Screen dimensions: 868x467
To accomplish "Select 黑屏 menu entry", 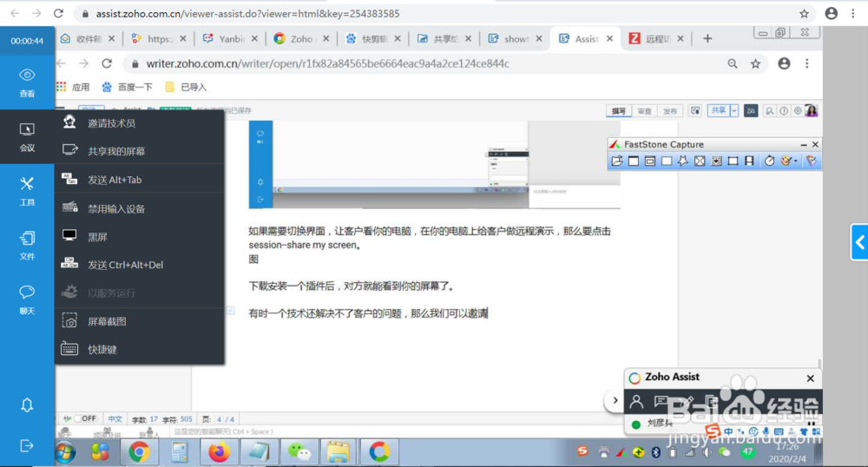I will [x=140, y=237].
